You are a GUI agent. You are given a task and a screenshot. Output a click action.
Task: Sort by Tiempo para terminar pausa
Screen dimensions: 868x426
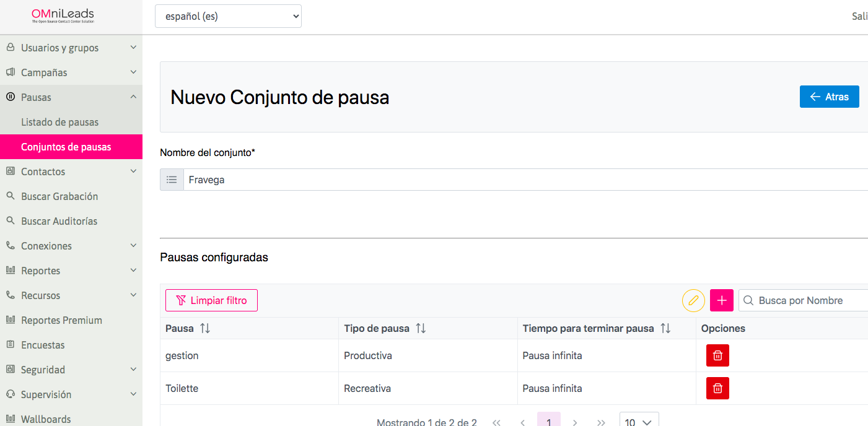(665, 328)
